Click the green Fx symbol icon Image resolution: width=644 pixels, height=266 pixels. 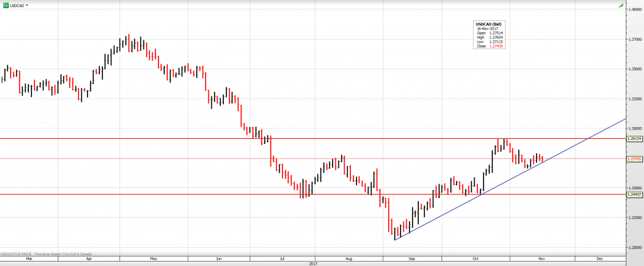6,5
